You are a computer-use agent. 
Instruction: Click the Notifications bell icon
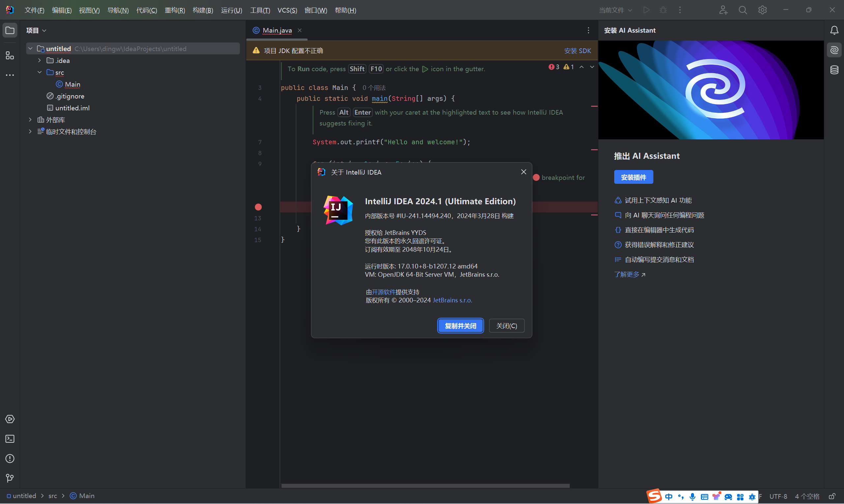[x=834, y=31]
